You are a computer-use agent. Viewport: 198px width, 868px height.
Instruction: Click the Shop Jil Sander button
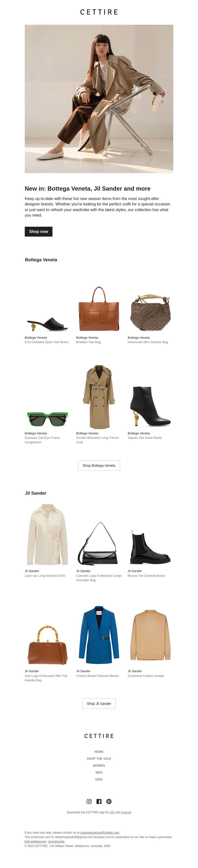coord(99,704)
